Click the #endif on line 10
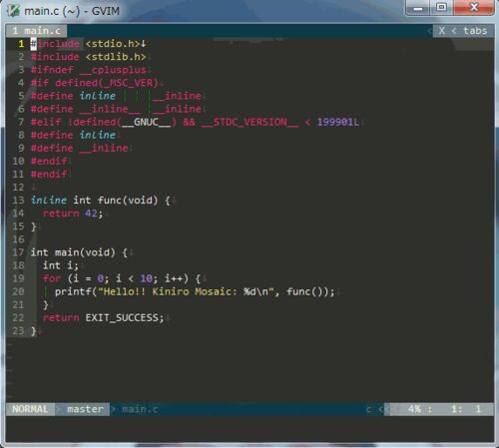Image resolution: width=499 pixels, height=448 pixels. point(49,161)
